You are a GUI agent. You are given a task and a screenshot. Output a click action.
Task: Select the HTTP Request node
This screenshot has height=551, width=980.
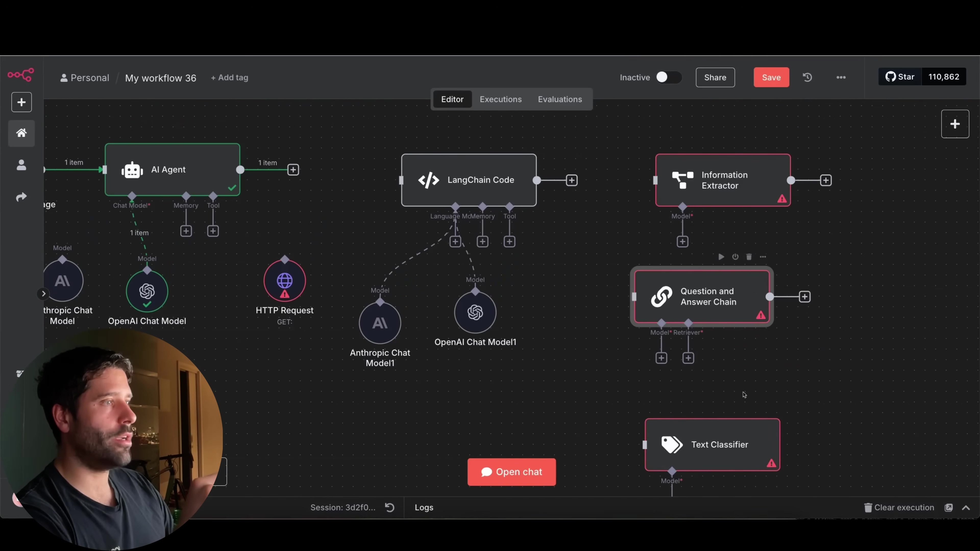(x=285, y=281)
